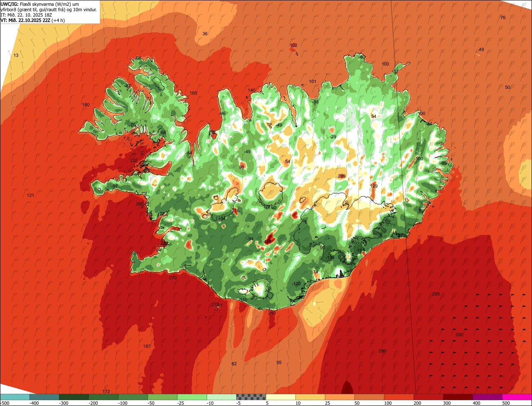
Task: Click the map value 292 among the wind barbs
Action: coord(459,335)
